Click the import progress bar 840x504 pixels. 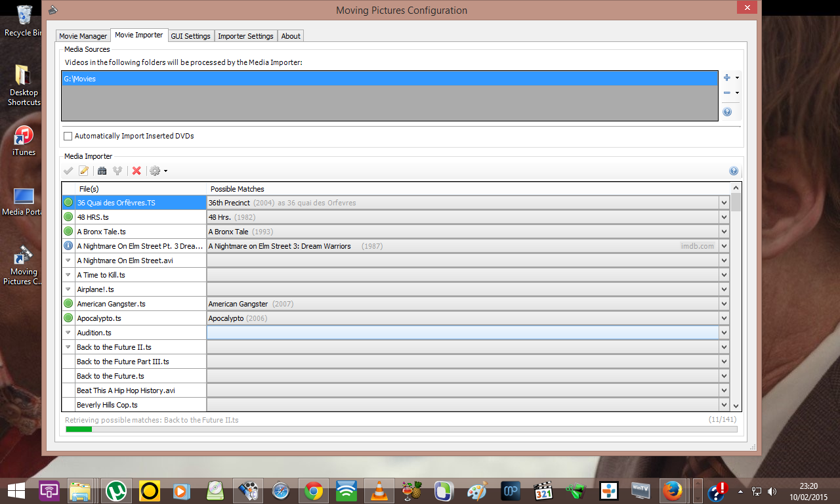(401, 429)
